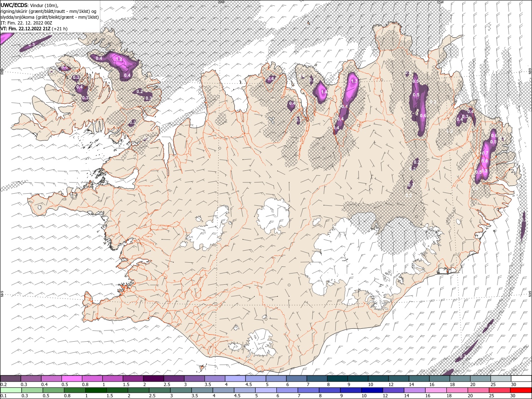Pick the white 30 mm snow legend swatch
Image resolution: width=532 pixels, height=399 pixels.
pos(521,379)
